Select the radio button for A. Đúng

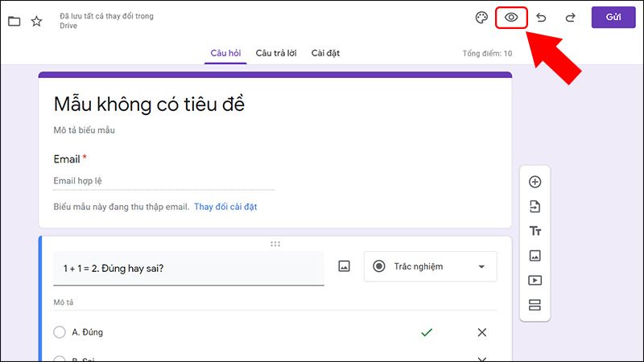point(59,332)
